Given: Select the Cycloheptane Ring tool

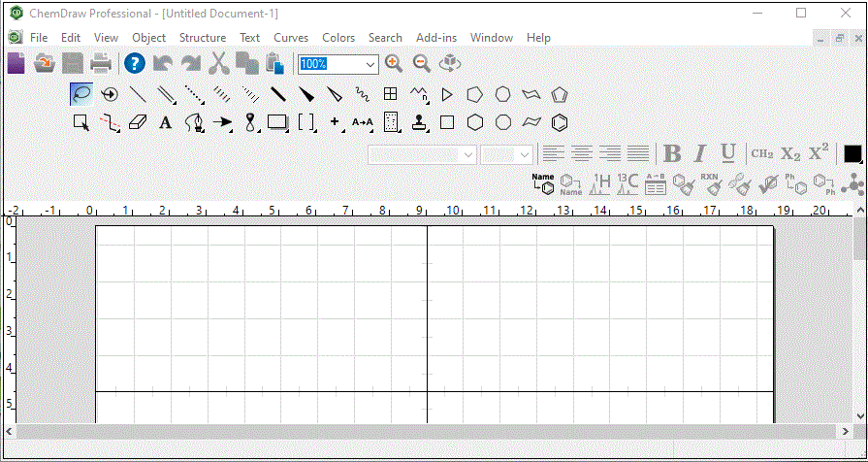Looking at the screenshot, I should click(x=502, y=94).
